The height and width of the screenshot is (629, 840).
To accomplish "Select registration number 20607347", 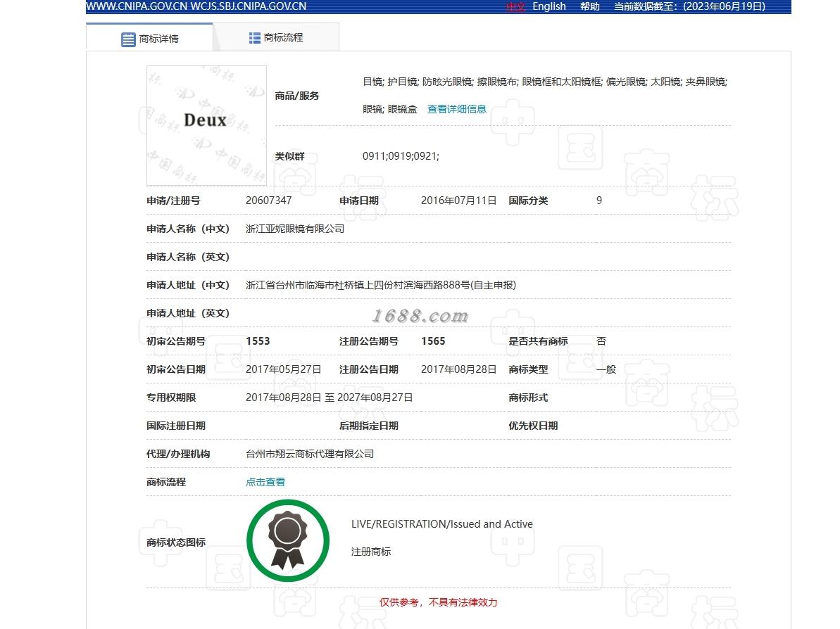I will pos(268,201).
